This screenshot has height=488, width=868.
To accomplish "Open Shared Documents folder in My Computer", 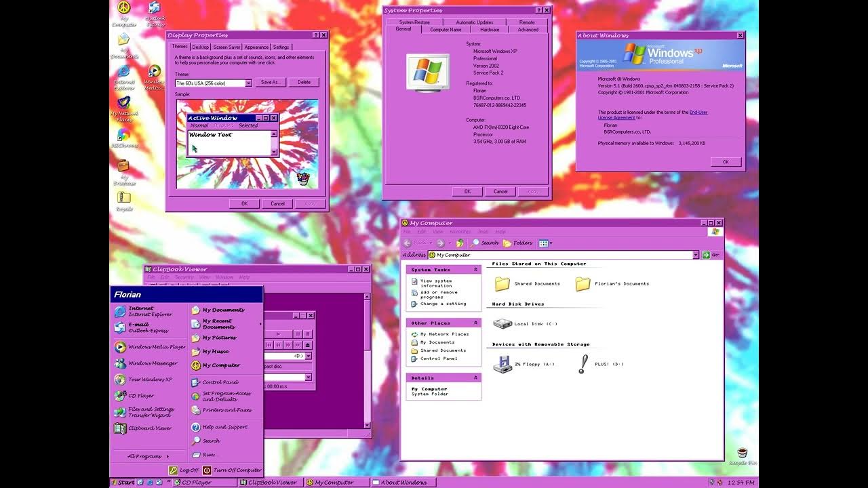I will [x=527, y=284].
